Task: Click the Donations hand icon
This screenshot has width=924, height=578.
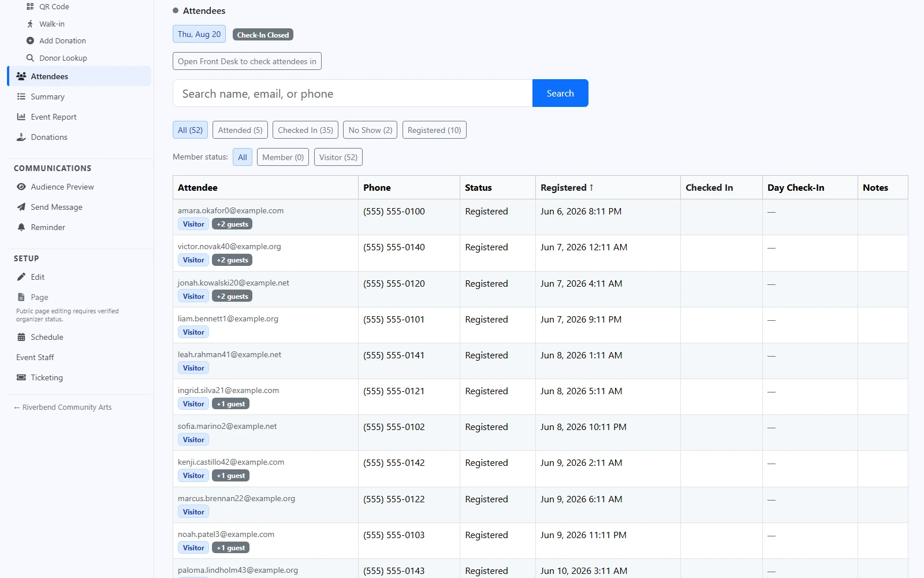Action: pos(21,137)
